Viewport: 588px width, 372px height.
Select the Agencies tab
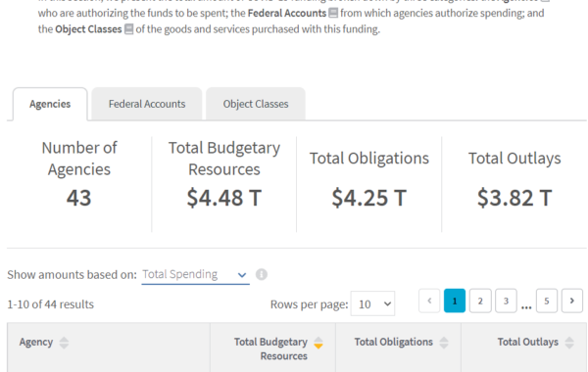pos(50,104)
